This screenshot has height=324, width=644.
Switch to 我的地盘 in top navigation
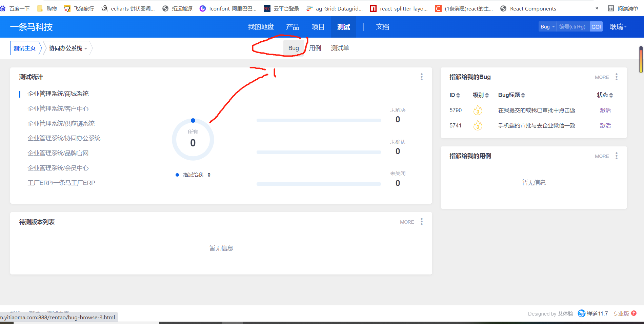click(x=261, y=27)
